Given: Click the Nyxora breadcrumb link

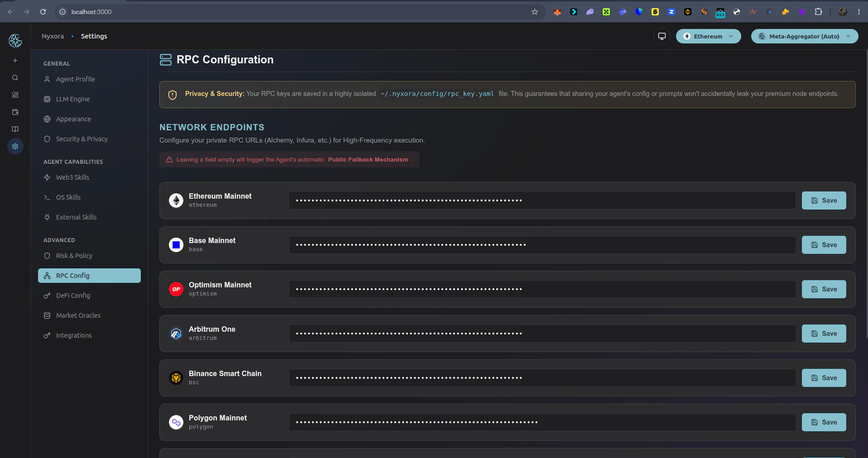Looking at the screenshot, I should (53, 36).
